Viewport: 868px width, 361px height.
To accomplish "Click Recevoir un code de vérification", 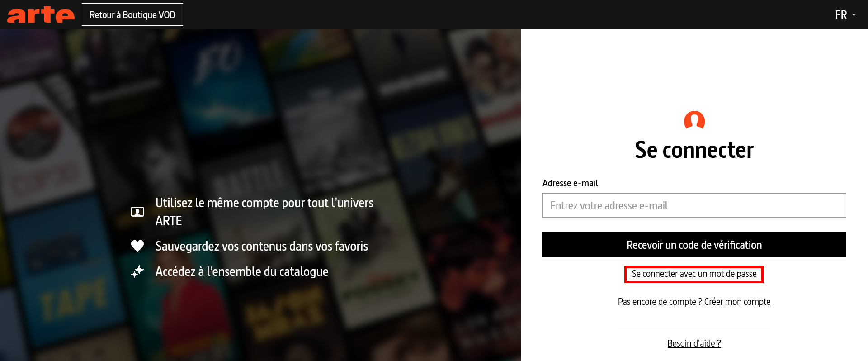I will (x=694, y=245).
